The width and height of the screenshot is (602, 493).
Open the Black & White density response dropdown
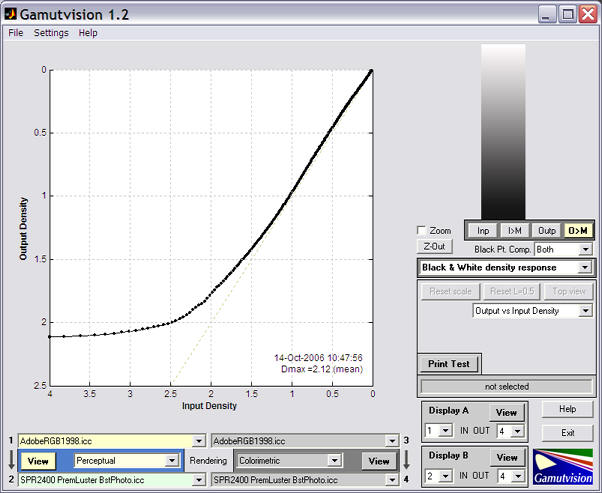[x=506, y=268]
